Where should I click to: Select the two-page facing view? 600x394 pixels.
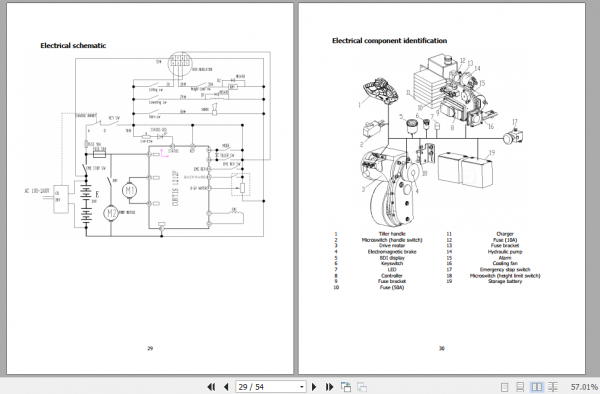536,387
